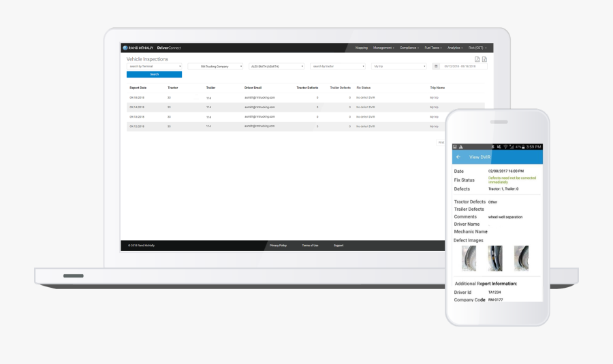
Task: Export inspections with the PDF icon
Action: click(x=477, y=60)
